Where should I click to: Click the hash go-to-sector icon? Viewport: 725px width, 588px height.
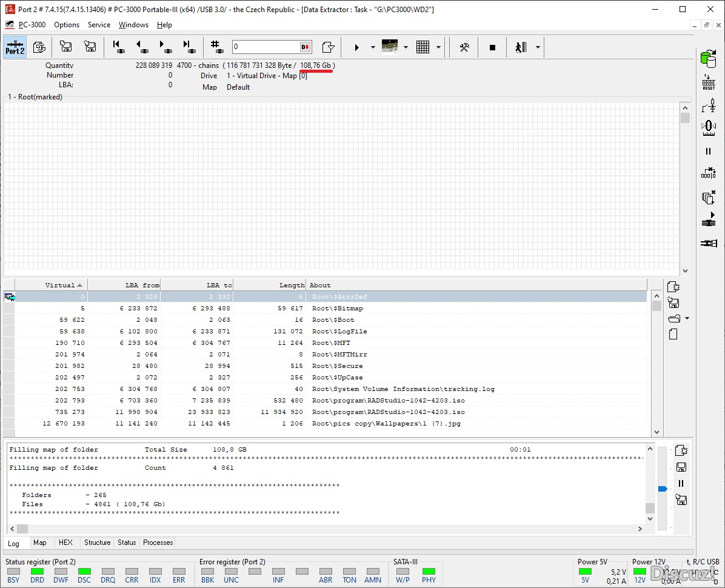click(x=216, y=47)
